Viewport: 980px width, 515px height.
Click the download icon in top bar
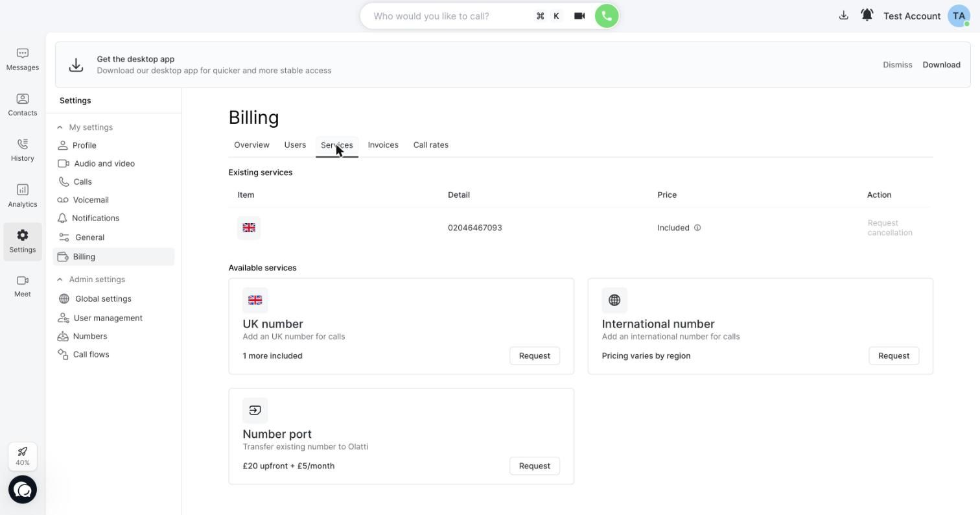tap(843, 16)
